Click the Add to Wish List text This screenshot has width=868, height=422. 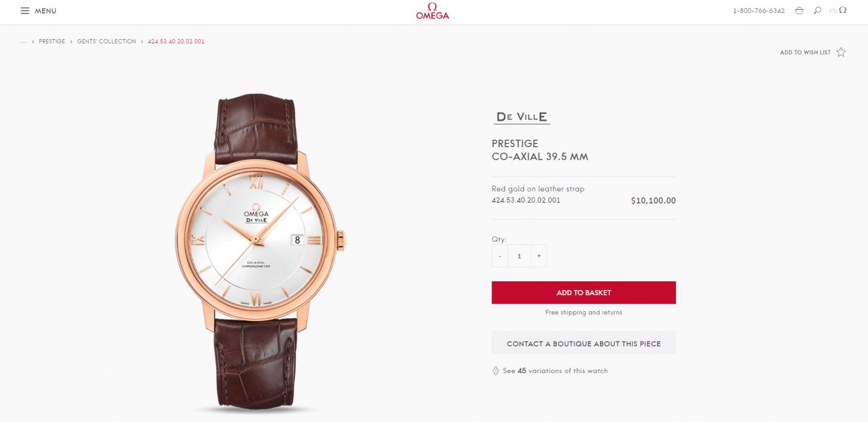coord(805,53)
